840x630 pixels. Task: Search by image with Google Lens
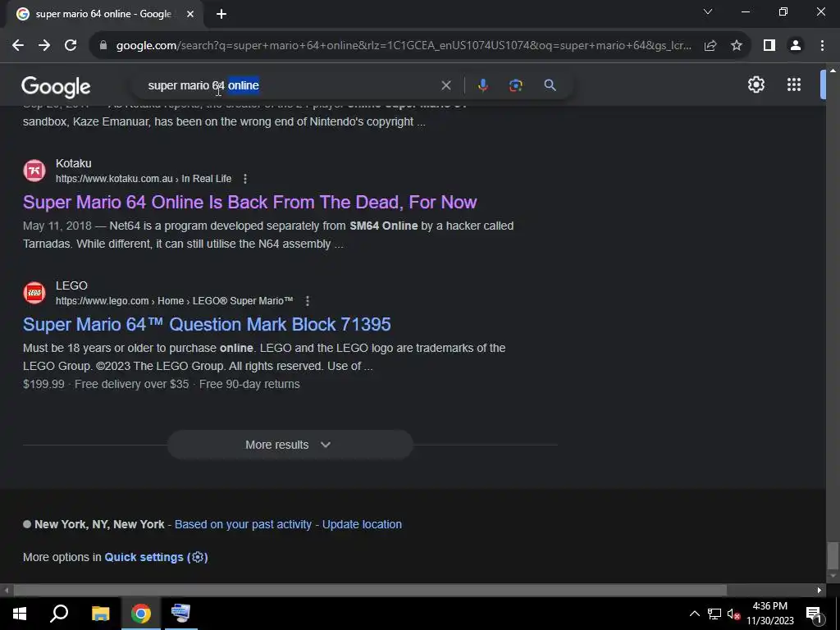(x=515, y=85)
